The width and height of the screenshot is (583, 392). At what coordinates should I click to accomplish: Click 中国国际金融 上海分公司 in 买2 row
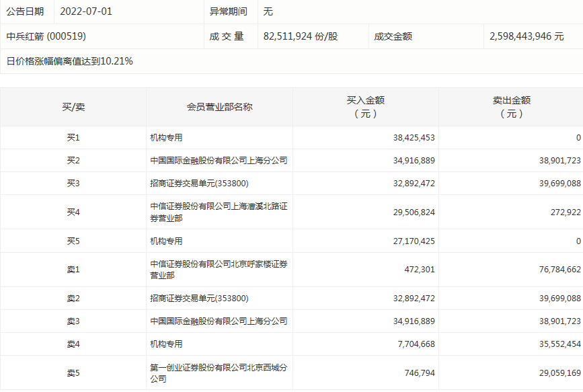219,161
